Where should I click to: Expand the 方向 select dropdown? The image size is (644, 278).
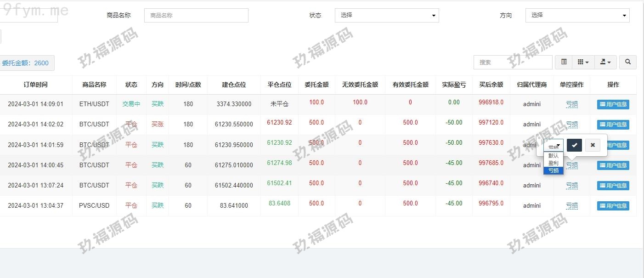[577, 15]
